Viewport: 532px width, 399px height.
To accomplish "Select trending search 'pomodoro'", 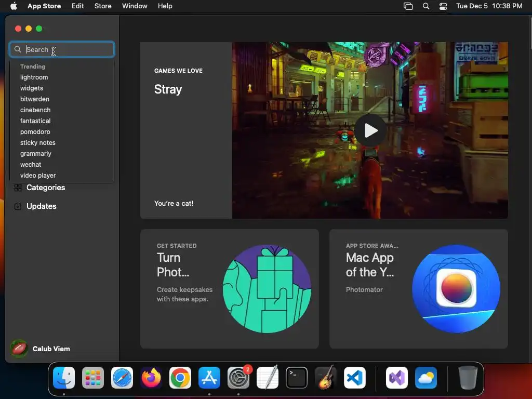I will click(x=35, y=131).
